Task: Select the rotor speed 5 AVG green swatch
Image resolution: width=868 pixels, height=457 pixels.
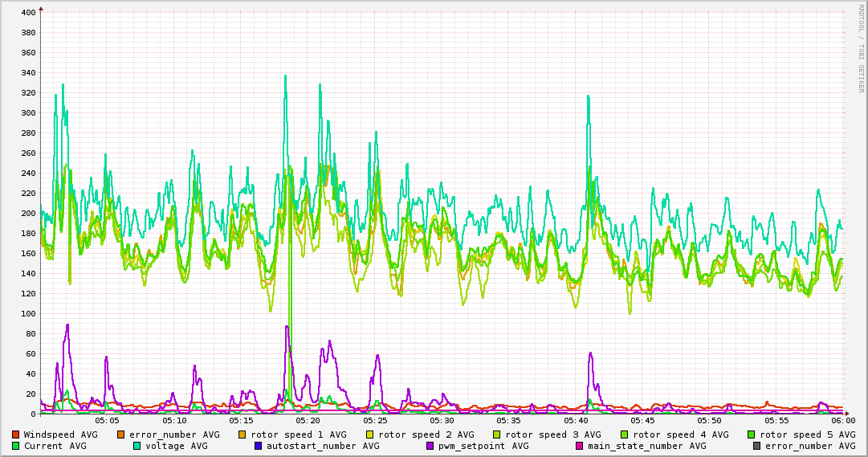Action: 752,435
